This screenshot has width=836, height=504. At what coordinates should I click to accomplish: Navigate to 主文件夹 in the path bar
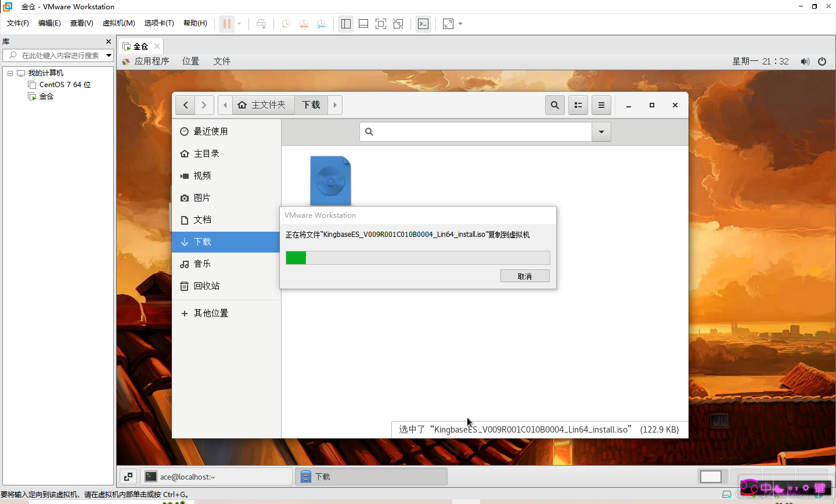(262, 105)
